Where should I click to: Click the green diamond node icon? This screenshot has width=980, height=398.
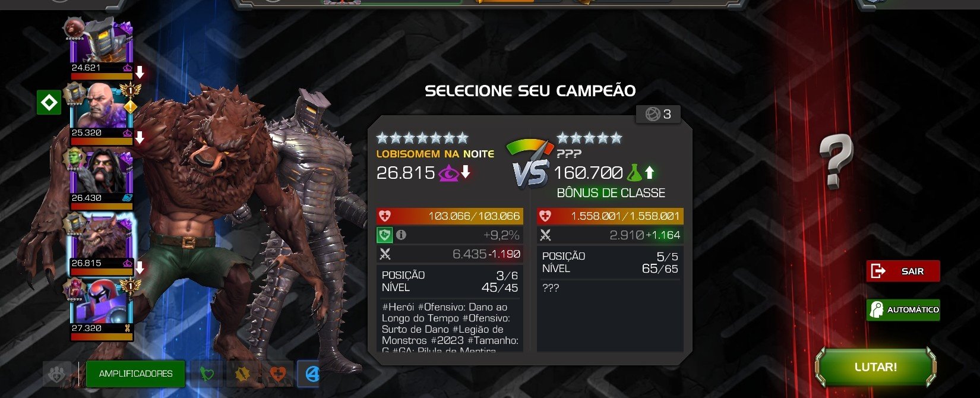pos(49,103)
